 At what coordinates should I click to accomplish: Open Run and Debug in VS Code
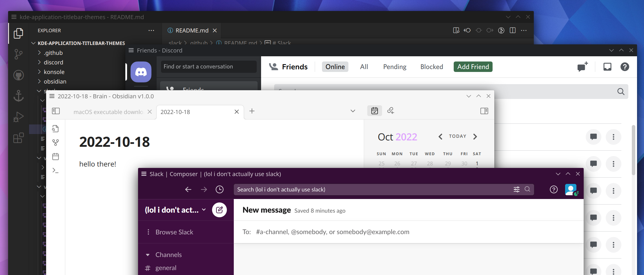[x=19, y=117]
